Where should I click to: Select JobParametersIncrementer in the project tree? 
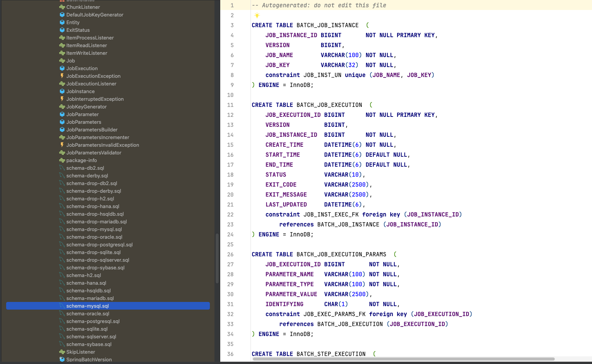coord(98,137)
